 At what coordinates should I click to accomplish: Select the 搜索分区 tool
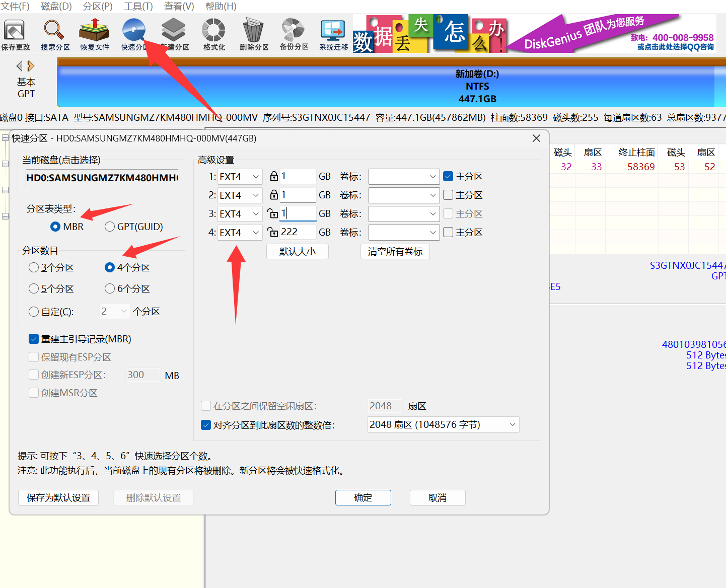pyautogui.click(x=55, y=34)
